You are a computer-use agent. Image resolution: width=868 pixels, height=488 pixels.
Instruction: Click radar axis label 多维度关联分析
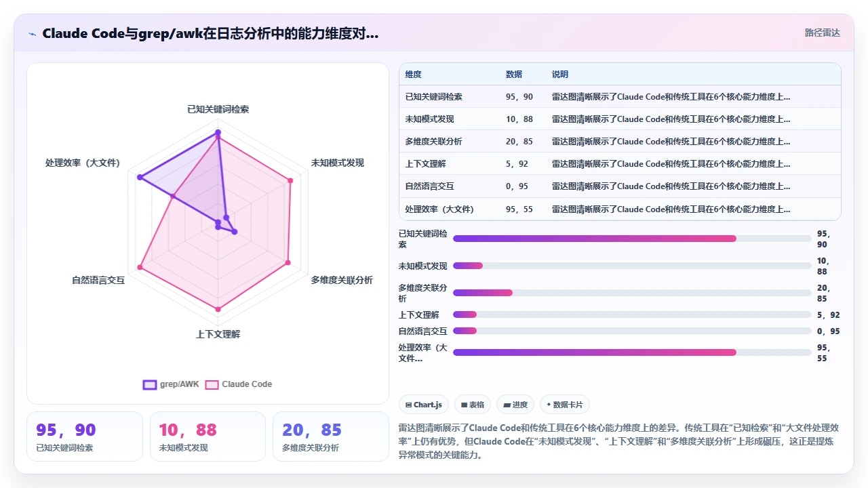[342, 280]
